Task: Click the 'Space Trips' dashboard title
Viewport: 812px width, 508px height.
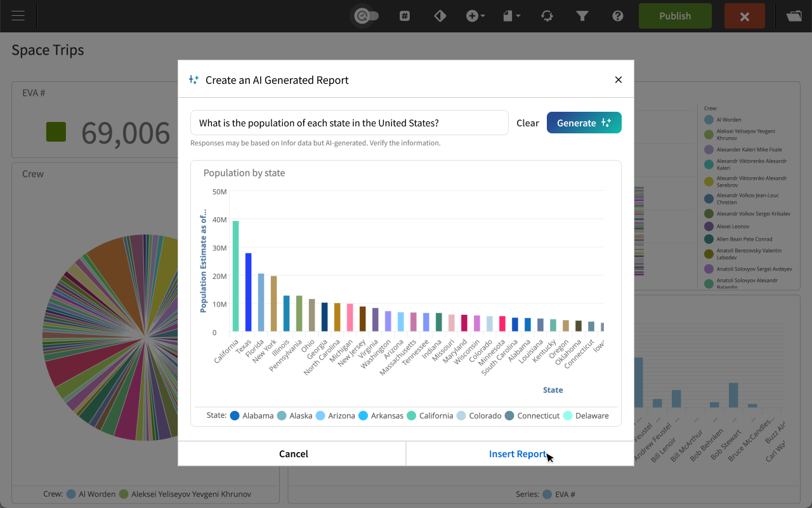Action: (48, 50)
